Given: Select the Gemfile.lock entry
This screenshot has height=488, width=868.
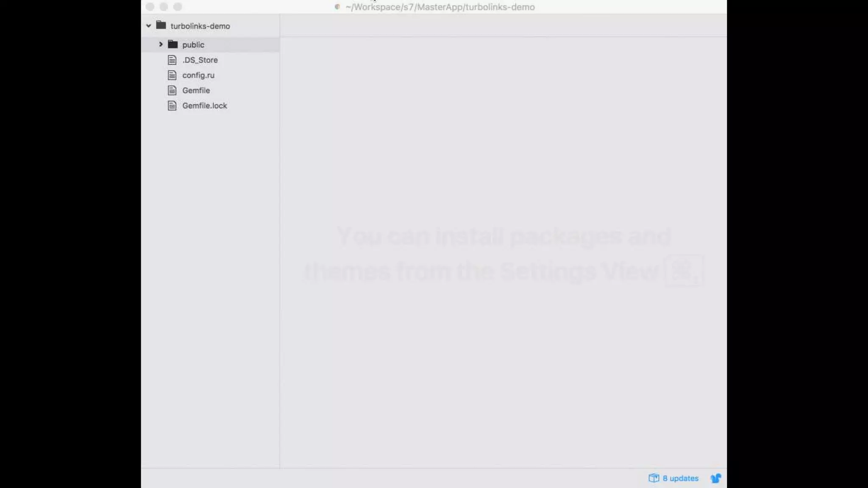Looking at the screenshot, I should coord(204,106).
